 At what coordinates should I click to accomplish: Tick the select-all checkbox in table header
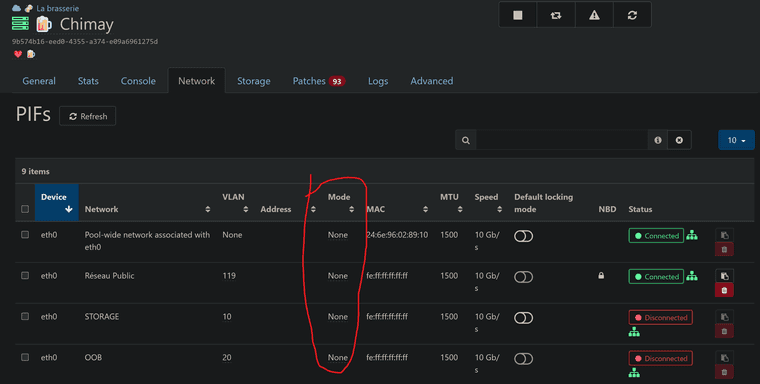[25, 209]
